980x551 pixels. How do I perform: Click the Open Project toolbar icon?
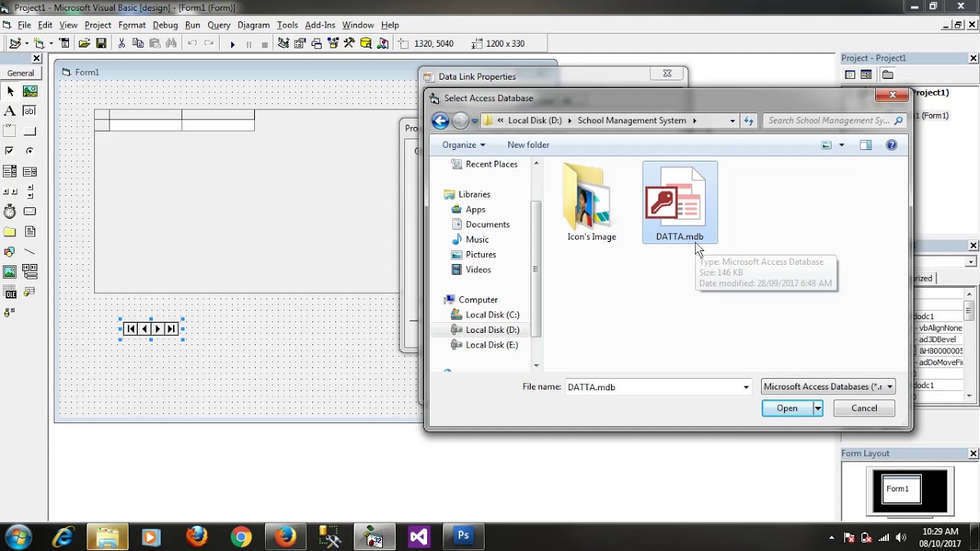[x=84, y=44]
